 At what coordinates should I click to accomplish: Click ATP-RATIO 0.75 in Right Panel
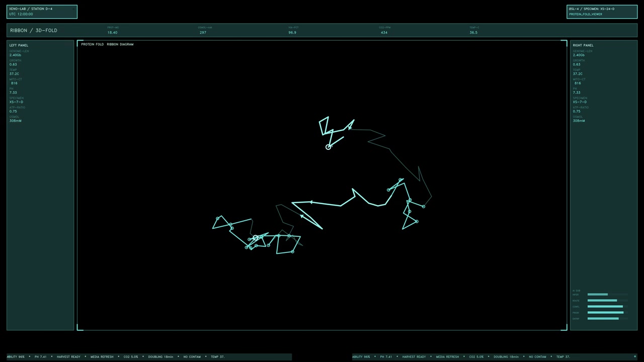pos(581,110)
